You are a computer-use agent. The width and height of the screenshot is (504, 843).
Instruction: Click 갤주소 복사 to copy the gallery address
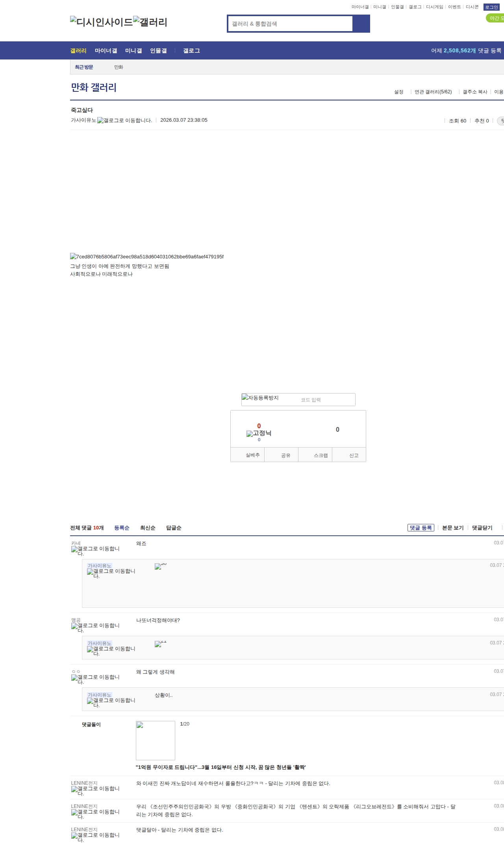pyautogui.click(x=475, y=92)
